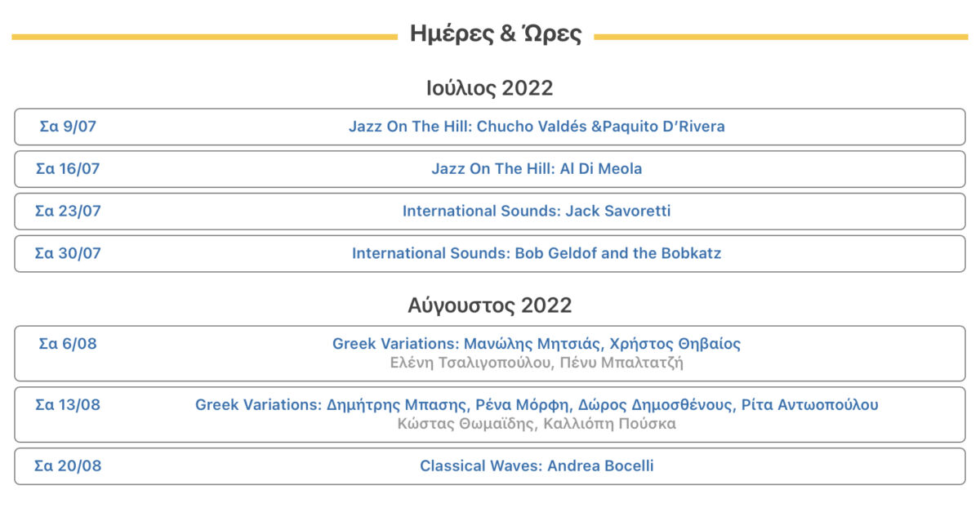Click the Σα 9/07 date label
The image size is (980, 508).
click(68, 127)
